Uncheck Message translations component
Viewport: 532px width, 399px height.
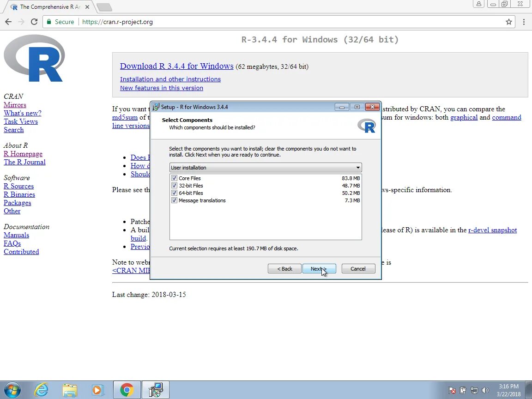[x=174, y=200]
